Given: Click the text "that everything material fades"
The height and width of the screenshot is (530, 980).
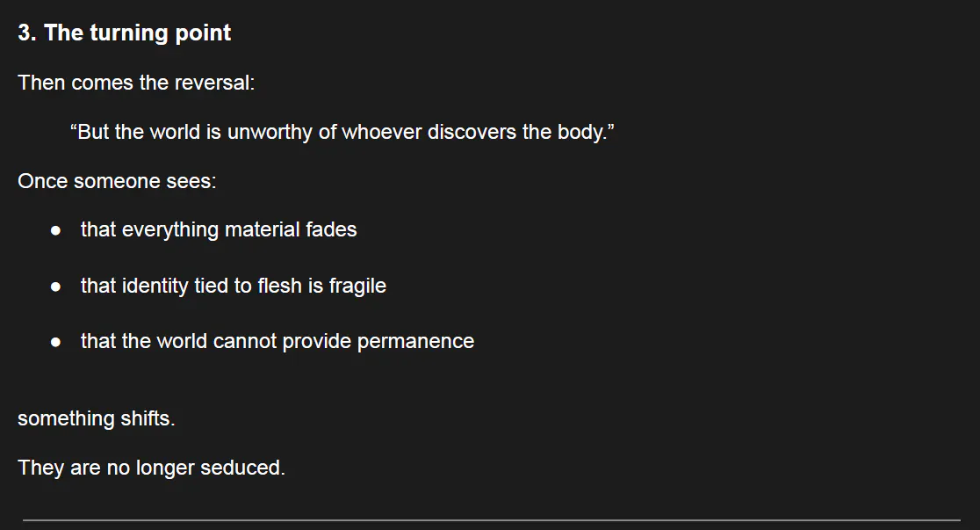Looking at the screenshot, I should (x=219, y=230).
